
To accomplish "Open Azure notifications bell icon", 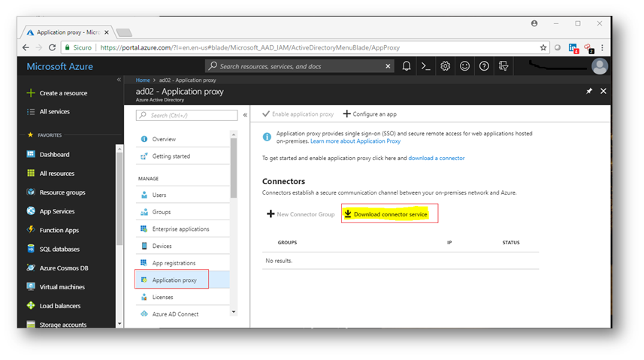I will click(407, 66).
